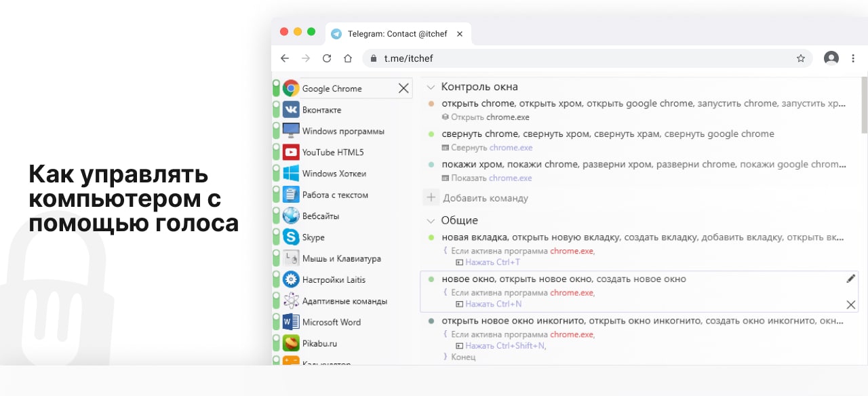This screenshot has width=868, height=396.
Task: Select the открыть новое окно инкогнито command
Action: (x=643, y=321)
